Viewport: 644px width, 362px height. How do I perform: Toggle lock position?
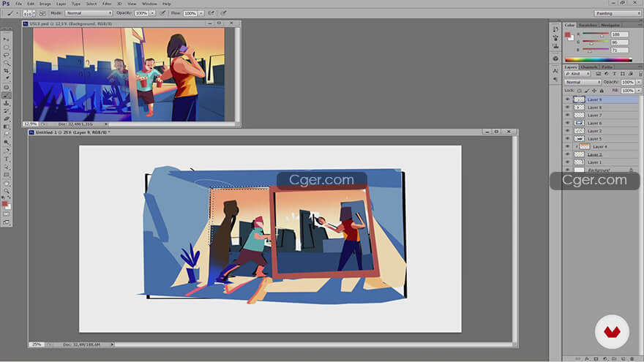coord(594,90)
